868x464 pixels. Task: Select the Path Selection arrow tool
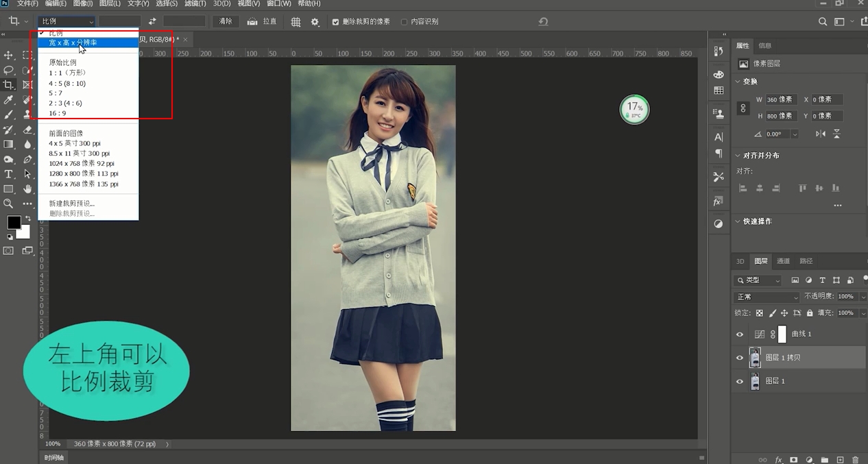pyautogui.click(x=27, y=174)
